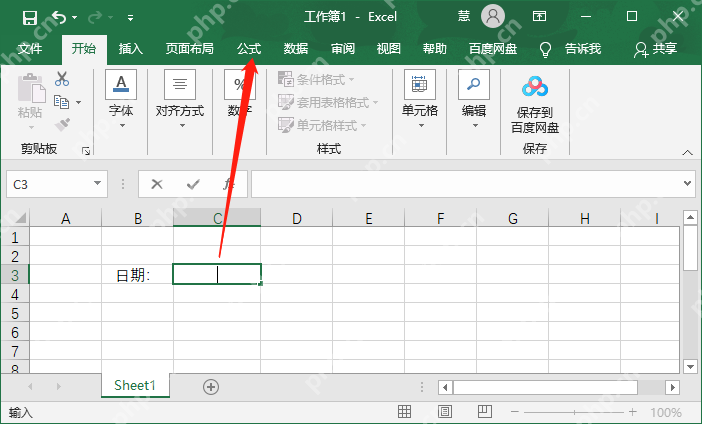This screenshot has width=702, height=424.
Task: Select row 5 header
Action: point(15,313)
